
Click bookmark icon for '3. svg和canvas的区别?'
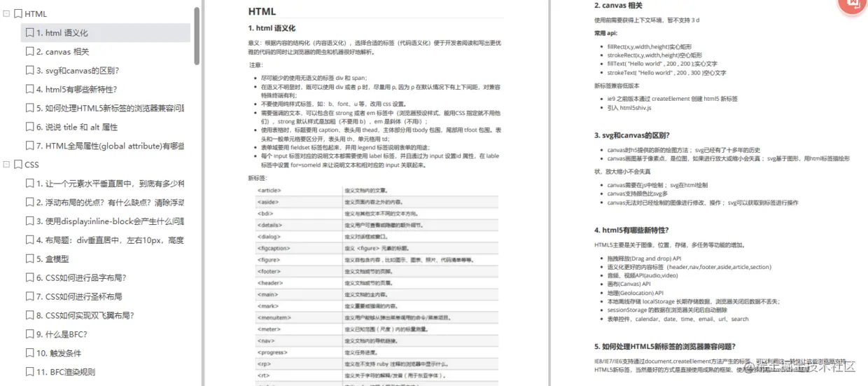[29, 71]
